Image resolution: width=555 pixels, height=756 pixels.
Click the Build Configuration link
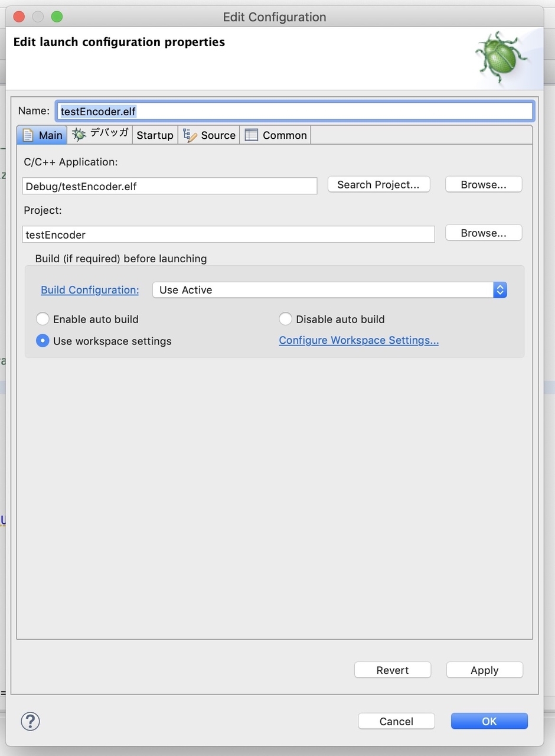tap(90, 290)
